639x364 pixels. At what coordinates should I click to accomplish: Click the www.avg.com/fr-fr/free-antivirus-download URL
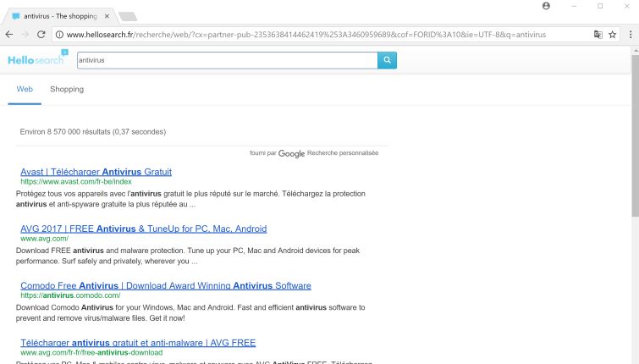pos(91,352)
